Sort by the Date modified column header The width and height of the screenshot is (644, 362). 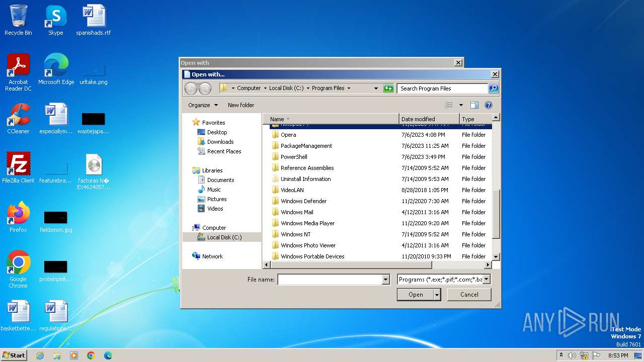(430, 119)
